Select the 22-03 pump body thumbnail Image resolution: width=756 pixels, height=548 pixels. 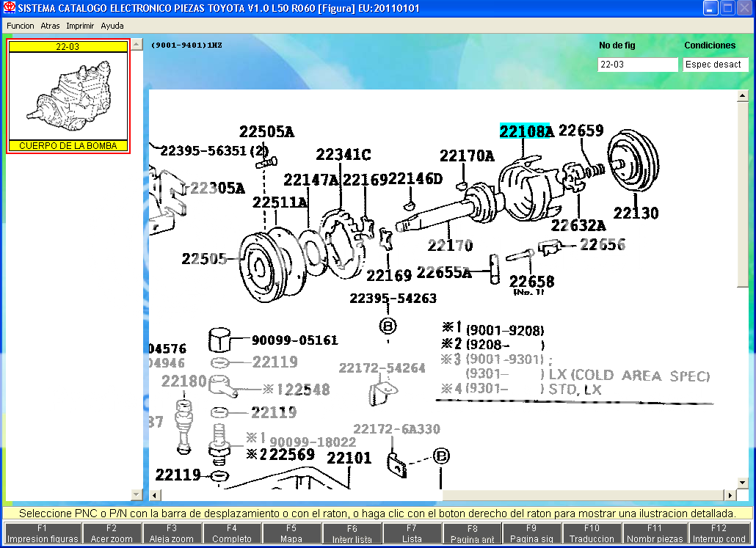coord(68,96)
